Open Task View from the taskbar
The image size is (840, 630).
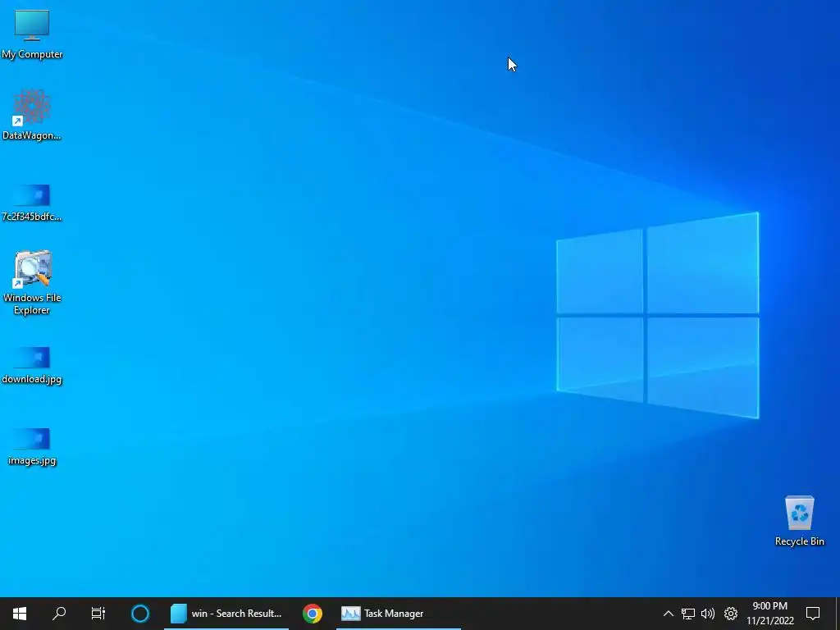coord(98,614)
